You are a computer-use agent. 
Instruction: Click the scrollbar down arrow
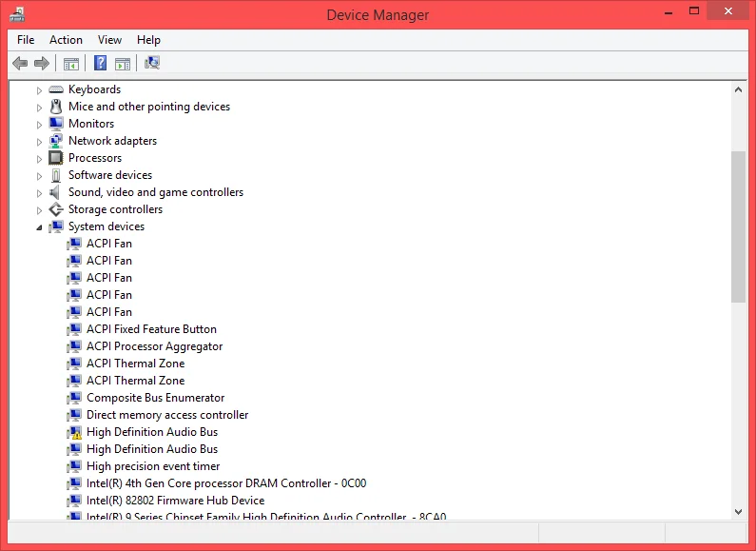pos(738,511)
